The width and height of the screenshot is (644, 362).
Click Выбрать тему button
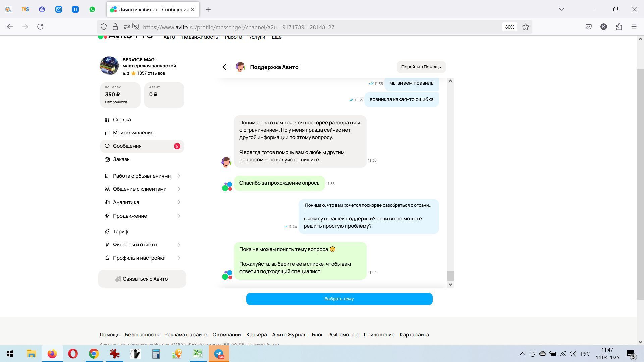tap(339, 299)
